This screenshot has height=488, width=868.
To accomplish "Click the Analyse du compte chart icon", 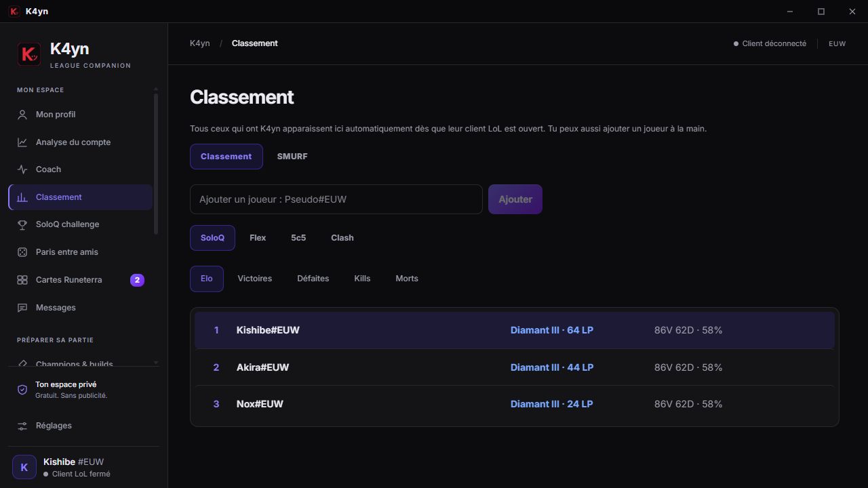I will 22,142.
